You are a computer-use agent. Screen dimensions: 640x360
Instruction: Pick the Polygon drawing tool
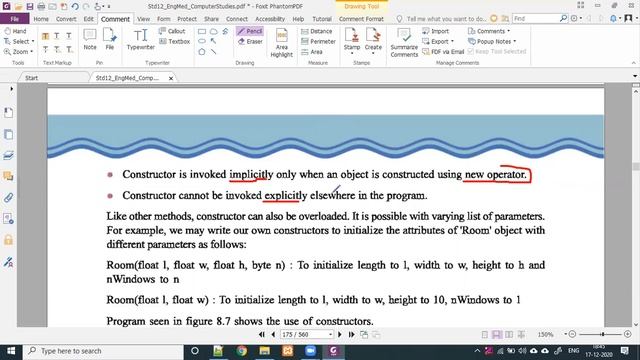click(x=202, y=52)
